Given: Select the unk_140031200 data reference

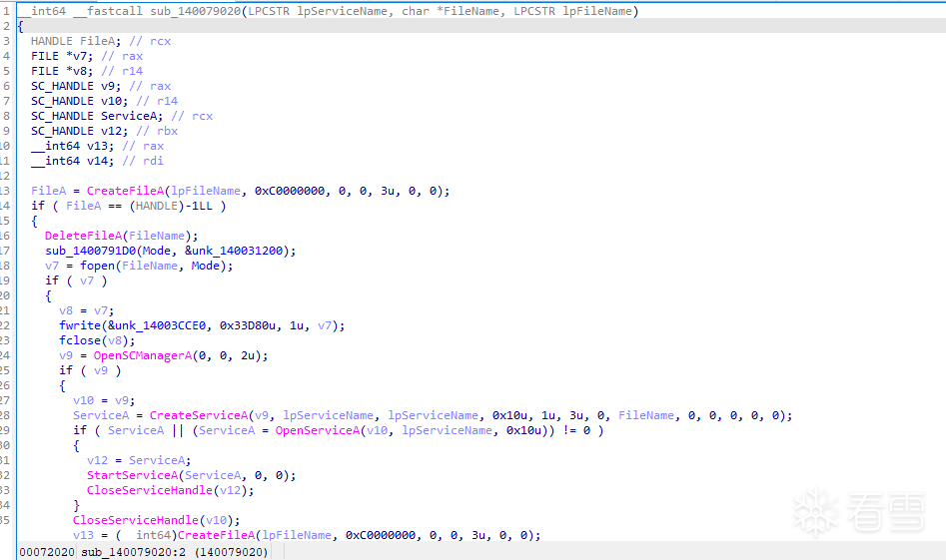Looking at the screenshot, I should coord(238,251).
